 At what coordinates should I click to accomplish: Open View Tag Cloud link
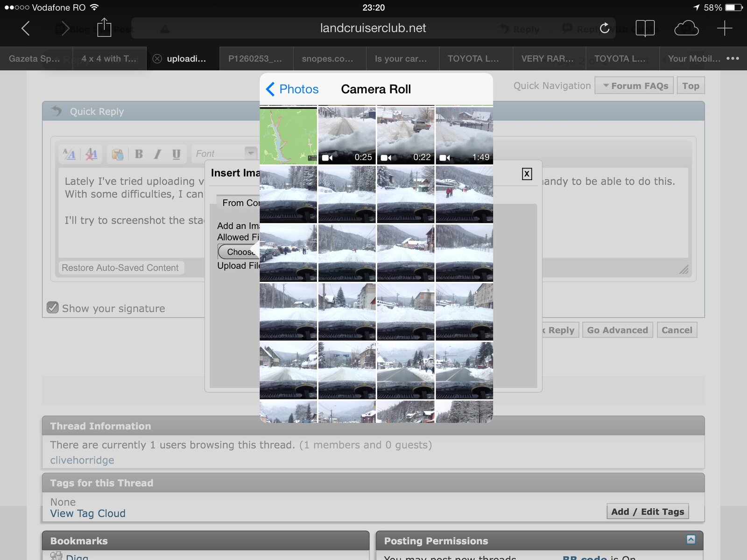coord(88,513)
